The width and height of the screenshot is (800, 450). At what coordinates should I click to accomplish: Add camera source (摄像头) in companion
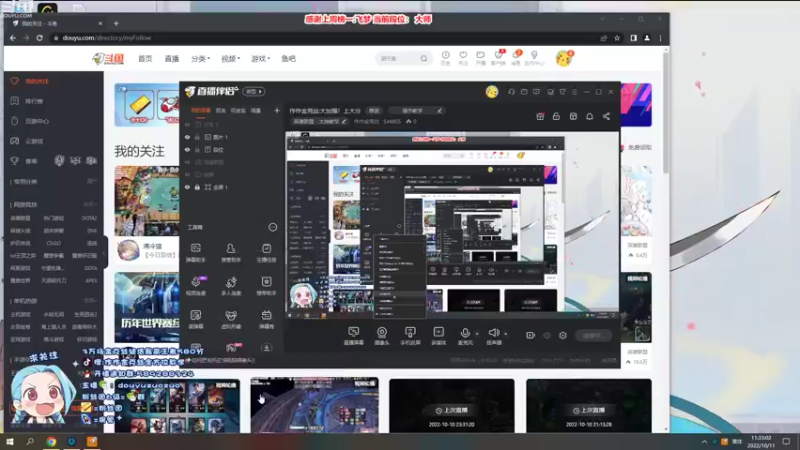(382, 336)
